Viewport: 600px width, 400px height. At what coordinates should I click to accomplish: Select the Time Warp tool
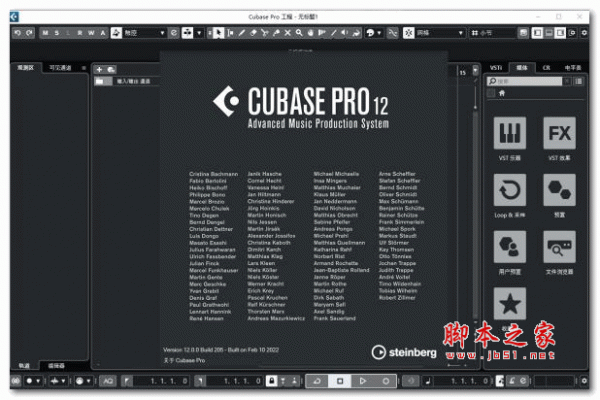click(x=322, y=33)
